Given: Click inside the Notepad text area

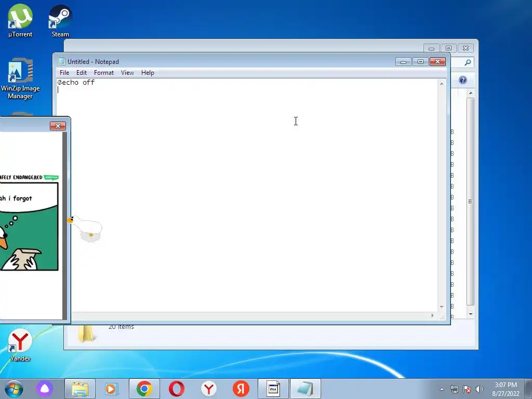Looking at the screenshot, I should tap(247, 195).
